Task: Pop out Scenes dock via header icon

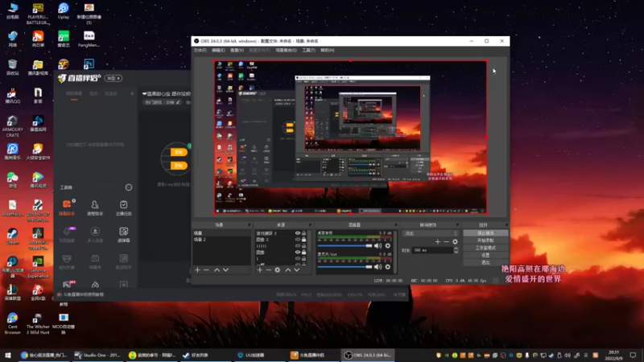Action: point(249,225)
